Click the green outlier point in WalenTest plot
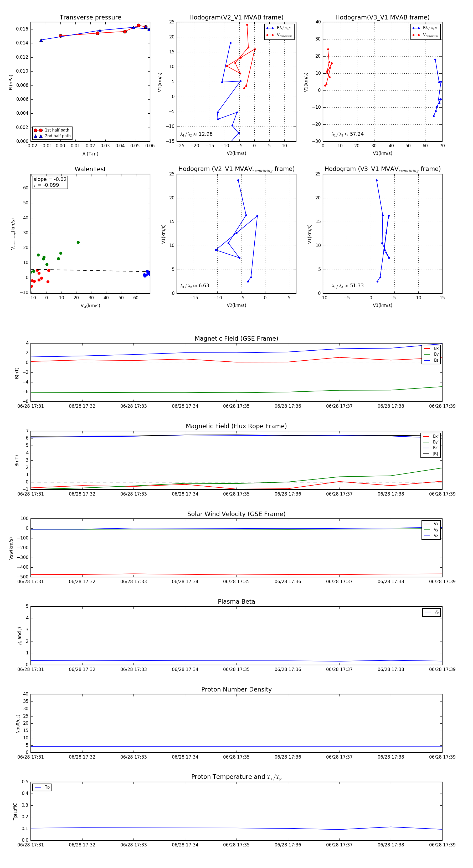Image resolution: width=473 pixels, height=868 pixels. point(78,243)
